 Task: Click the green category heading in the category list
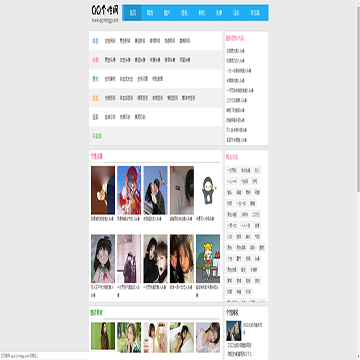coord(95,79)
